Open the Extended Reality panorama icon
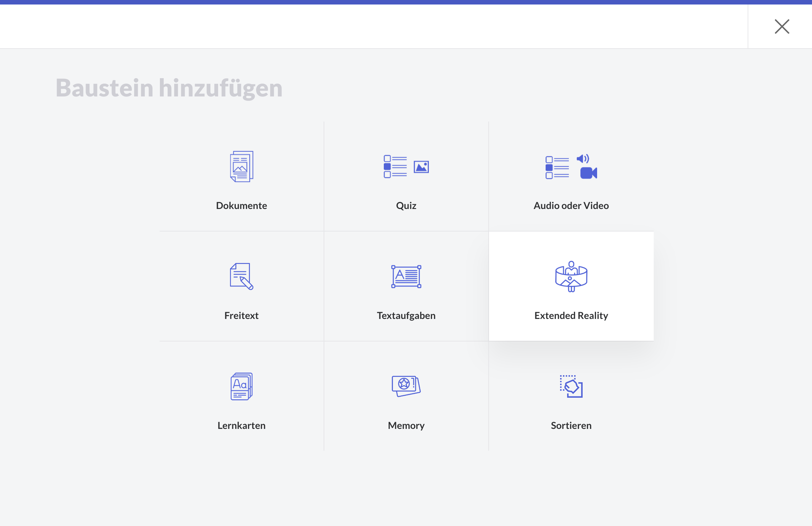Image resolution: width=812 pixels, height=526 pixels. (x=571, y=277)
